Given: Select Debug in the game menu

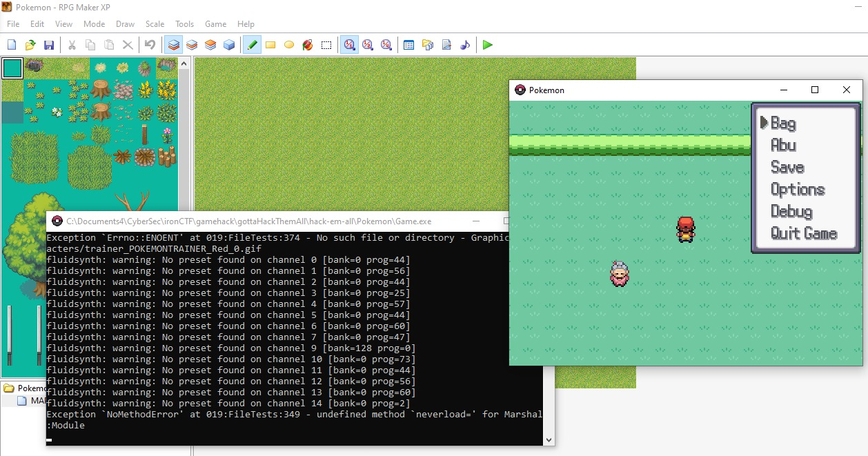Looking at the screenshot, I should 791,212.
